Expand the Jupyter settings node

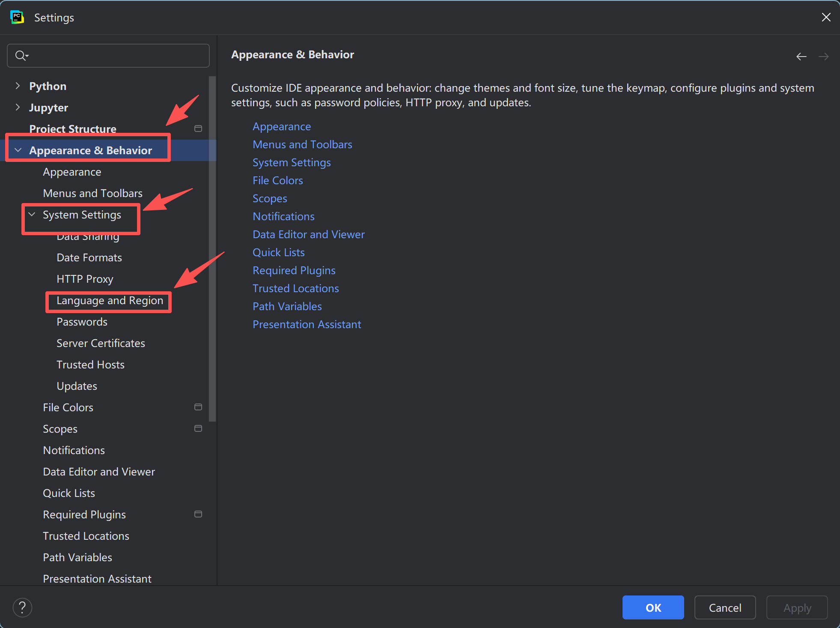18,107
